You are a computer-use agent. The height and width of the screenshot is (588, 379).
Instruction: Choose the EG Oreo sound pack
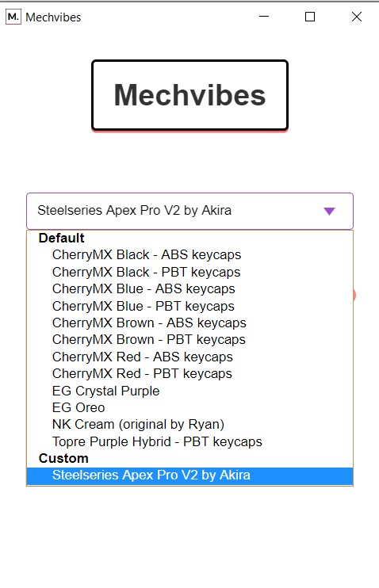pyautogui.click(x=189, y=407)
